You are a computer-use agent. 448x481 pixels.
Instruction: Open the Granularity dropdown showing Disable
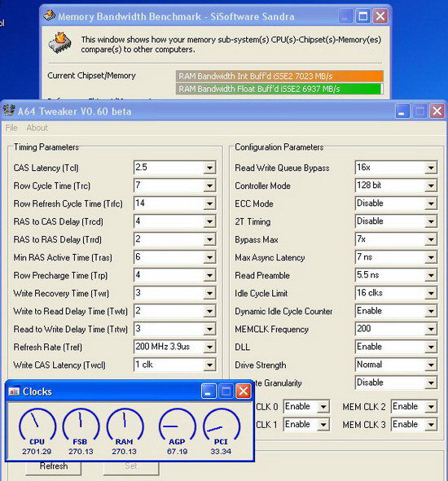coord(431,383)
